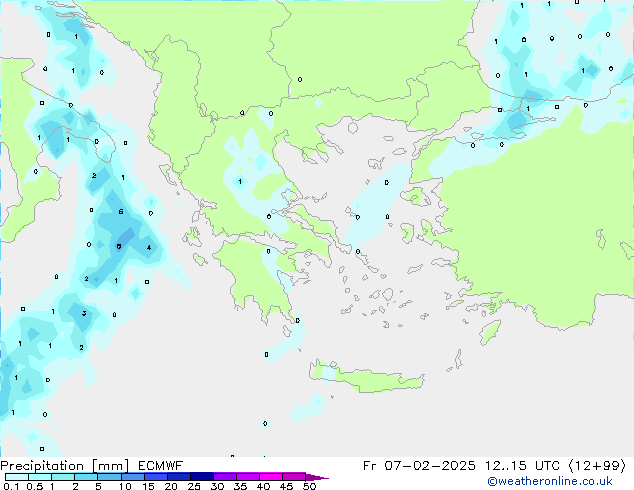
Task: Click the '[mm]' unit label
Action: (110, 466)
